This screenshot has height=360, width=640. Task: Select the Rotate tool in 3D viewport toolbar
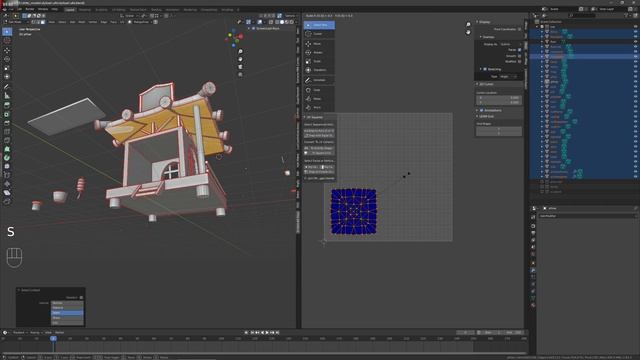click(7, 59)
